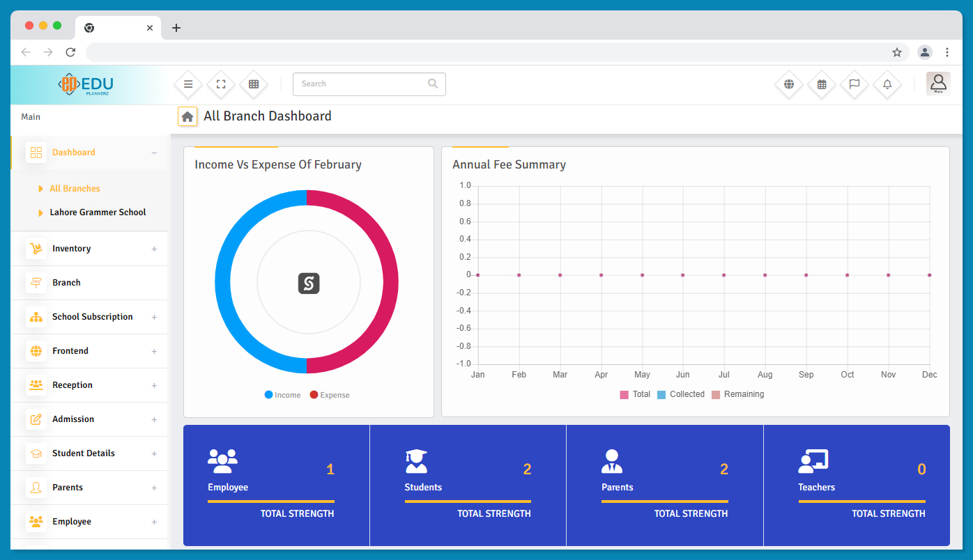Click the home icon beside dashboard title

click(187, 117)
